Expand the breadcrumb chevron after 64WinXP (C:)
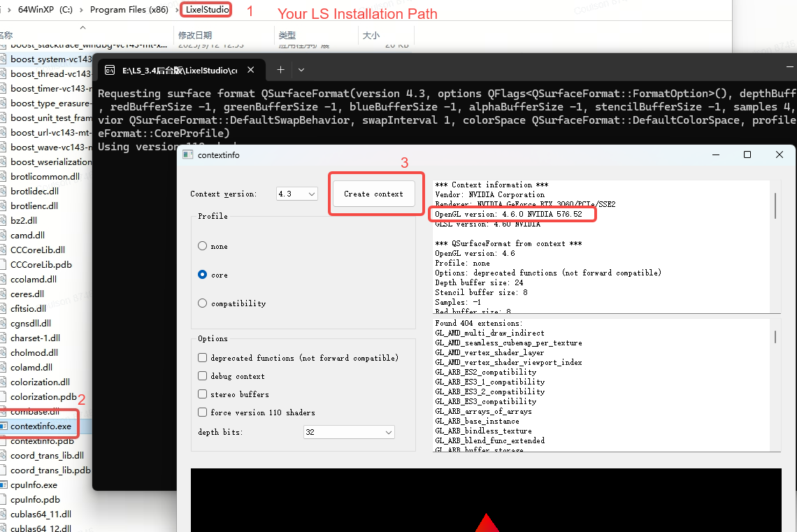Image resolution: width=797 pixels, height=532 pixels. [82, 10]
